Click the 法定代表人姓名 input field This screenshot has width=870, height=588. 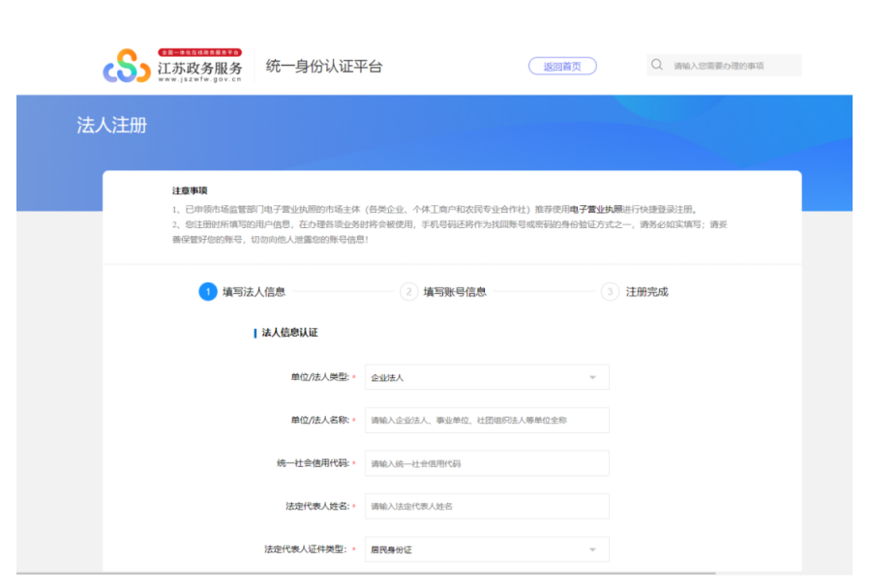[486, 507]
